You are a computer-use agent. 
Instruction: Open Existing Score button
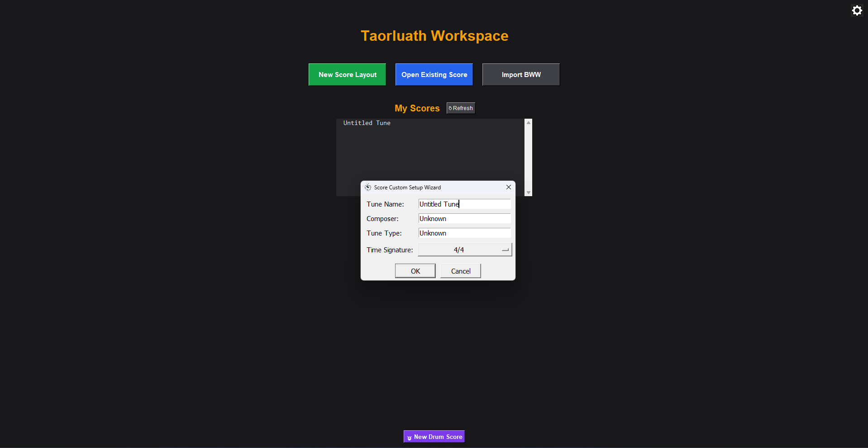(x=434, y=75)
